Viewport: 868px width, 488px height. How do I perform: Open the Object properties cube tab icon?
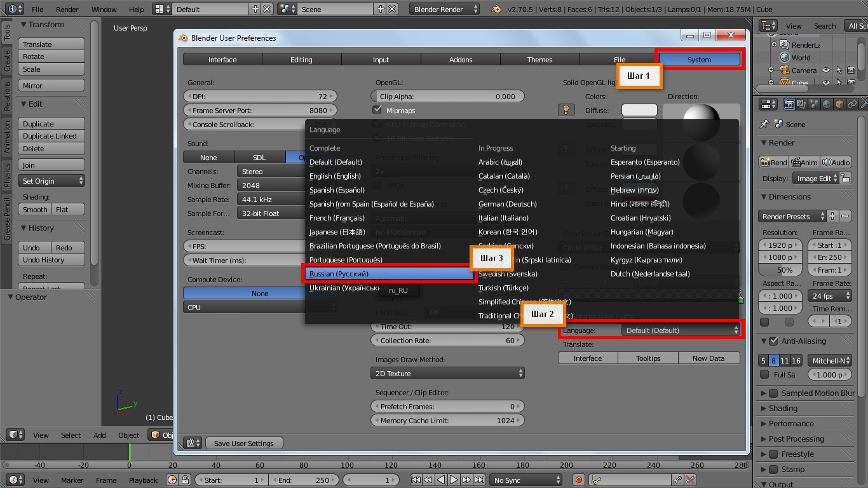[x=839, y=104]
